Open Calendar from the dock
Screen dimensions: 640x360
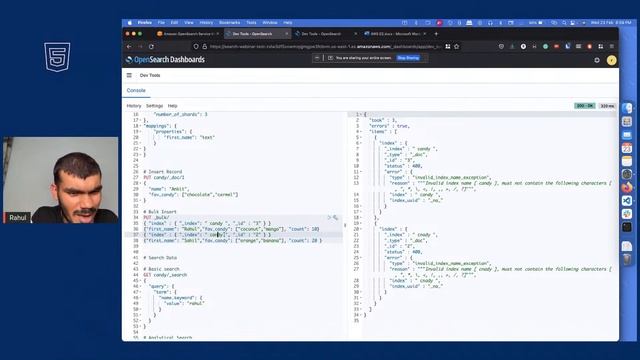[x=627, y=148]
